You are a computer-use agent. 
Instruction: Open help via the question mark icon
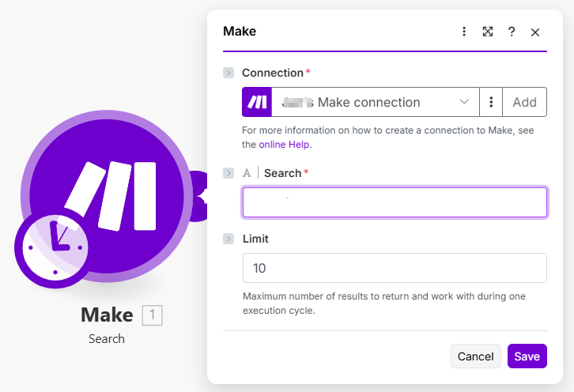(512, 32)
